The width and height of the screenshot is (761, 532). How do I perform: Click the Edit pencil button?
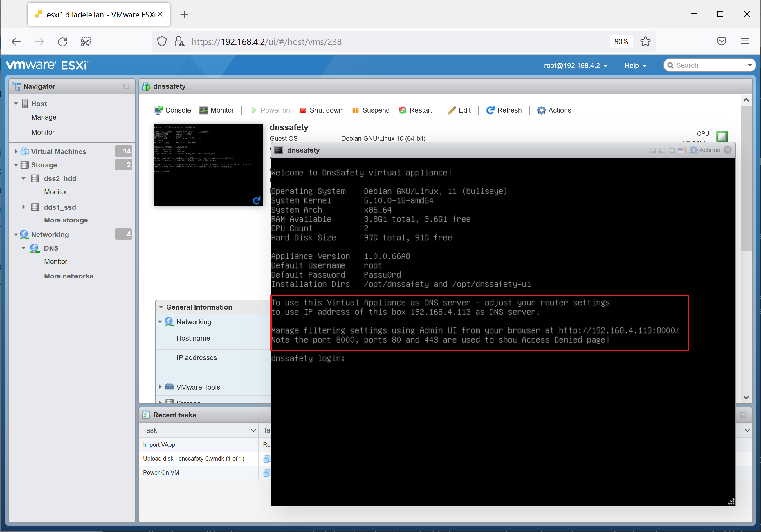tap(459, 110)
